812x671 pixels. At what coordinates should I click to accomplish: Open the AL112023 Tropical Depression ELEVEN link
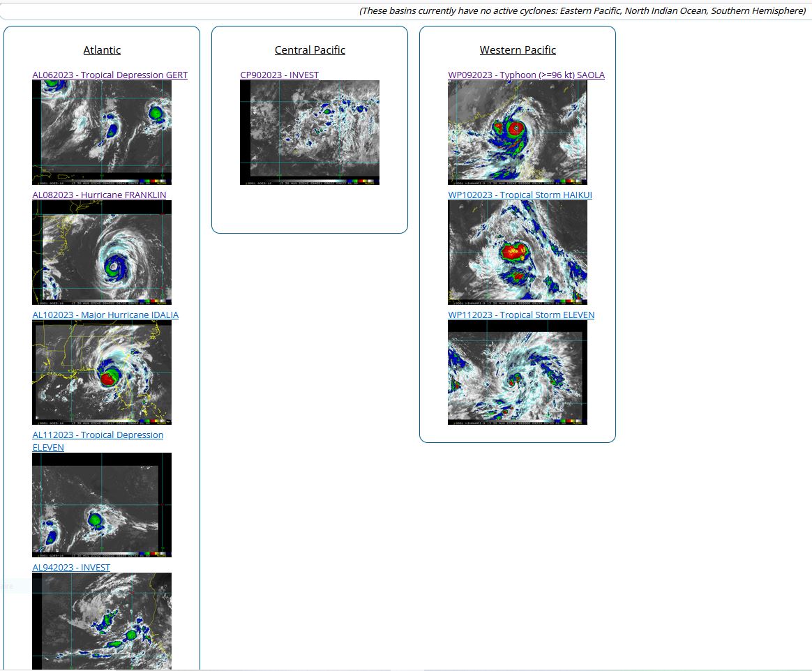click(x=98, y=435)
